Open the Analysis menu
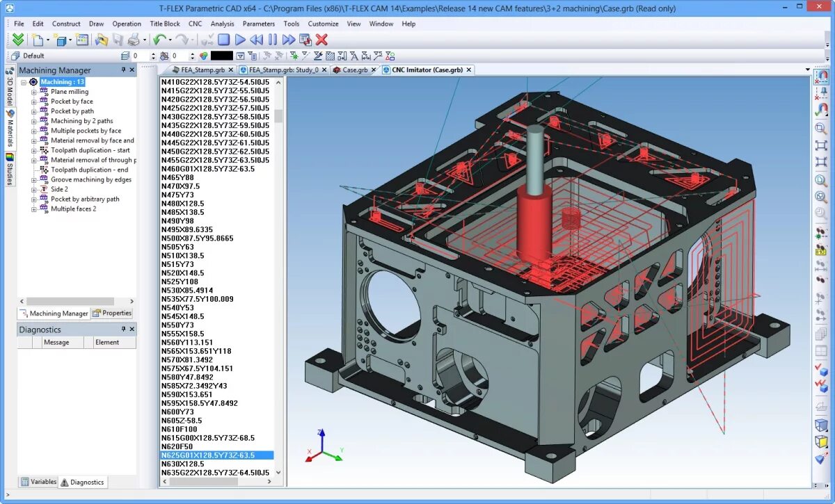 pos(223,24)
